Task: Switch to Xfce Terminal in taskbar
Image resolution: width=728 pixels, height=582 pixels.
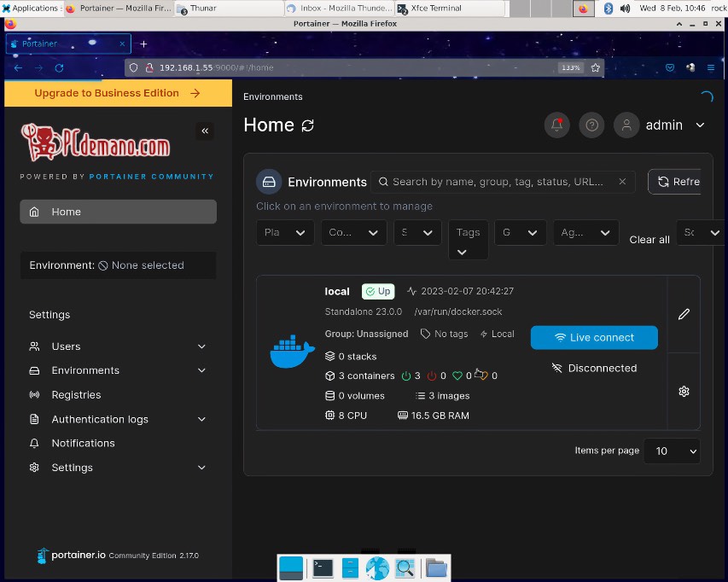Action: pyautogui.click(x=450, y=9)
